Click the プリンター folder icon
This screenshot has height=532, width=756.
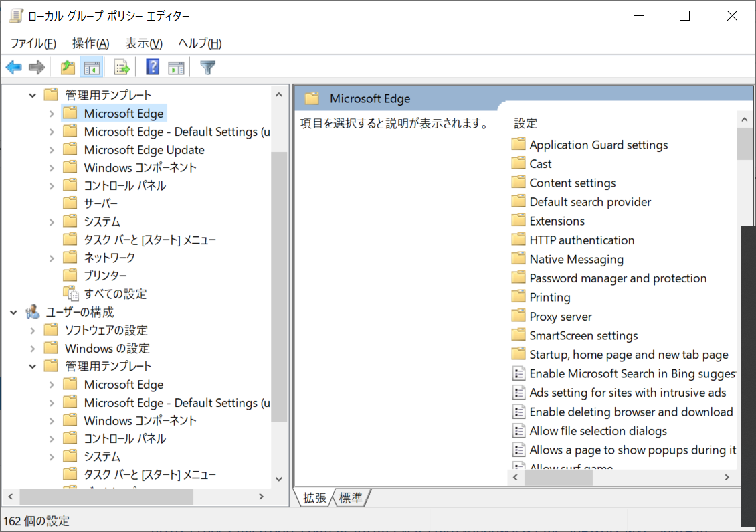click(x=70, y=276)
